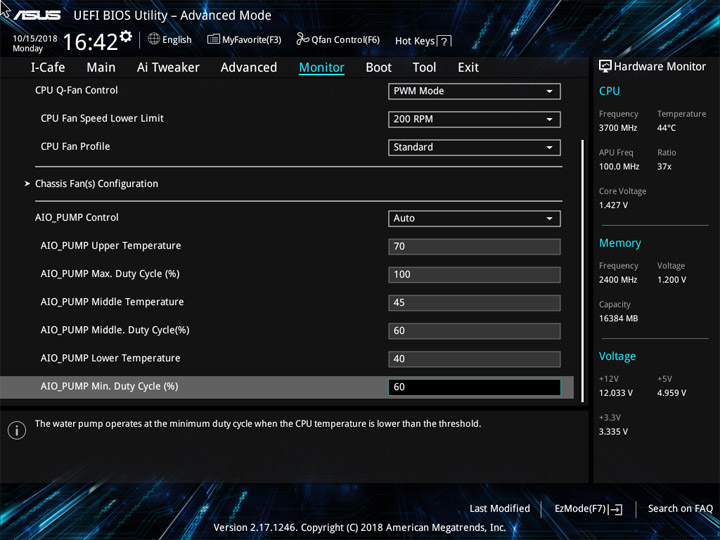Expand Chassis Fan(s) Configuration submenu
This screenshot has height=540, width=720.
click(x=96, y=184)
